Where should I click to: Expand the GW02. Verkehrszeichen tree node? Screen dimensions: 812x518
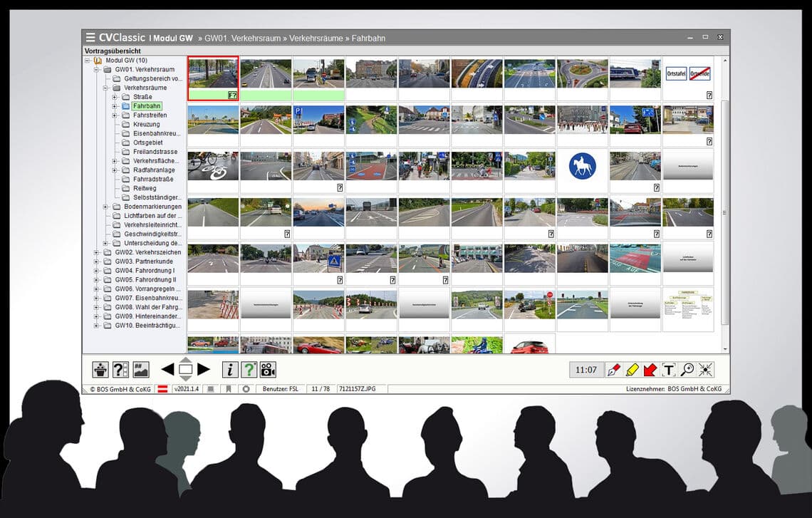[96, 252]
